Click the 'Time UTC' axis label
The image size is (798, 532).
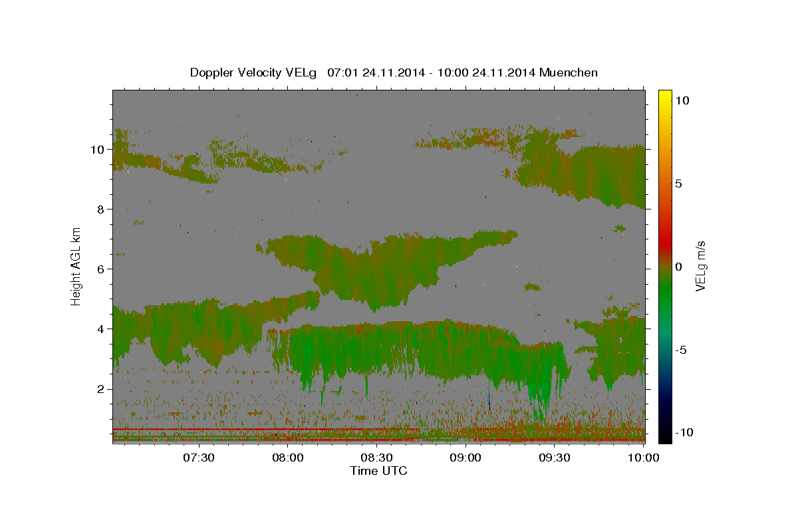coord(378,471)
